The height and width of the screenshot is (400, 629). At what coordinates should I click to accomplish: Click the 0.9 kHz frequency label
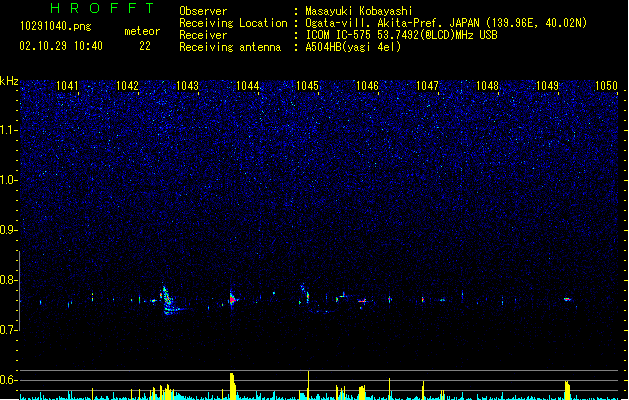(9, 230)
